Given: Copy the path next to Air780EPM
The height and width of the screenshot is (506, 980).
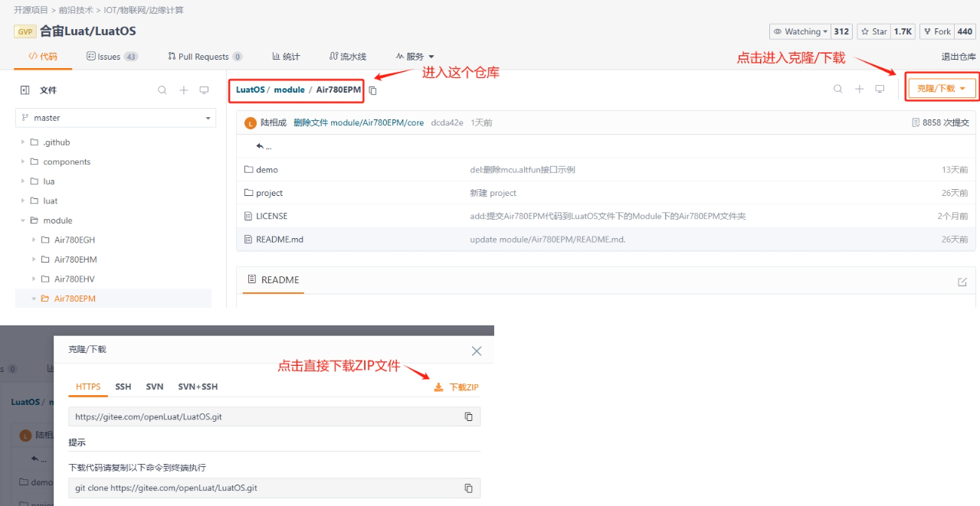Looking at the screenshot, I should point(373,90).
